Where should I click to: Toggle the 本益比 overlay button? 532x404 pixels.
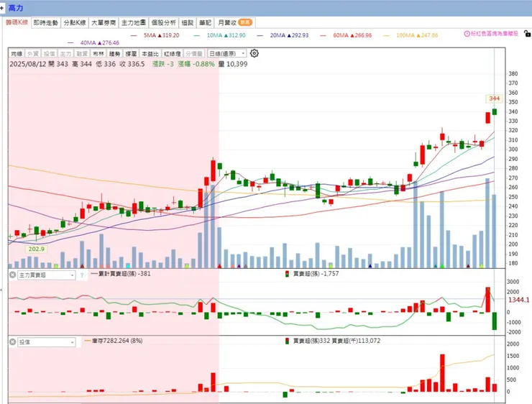[150, 54]
